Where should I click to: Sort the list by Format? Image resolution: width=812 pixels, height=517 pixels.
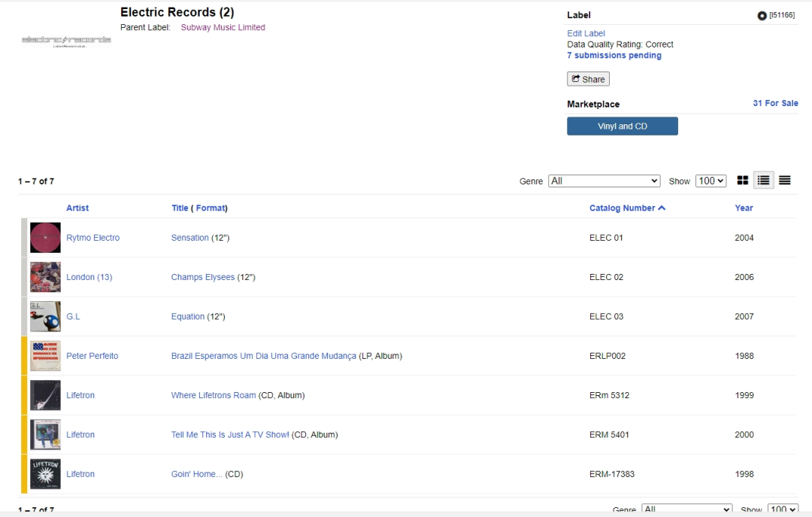(x=211, y=208)
